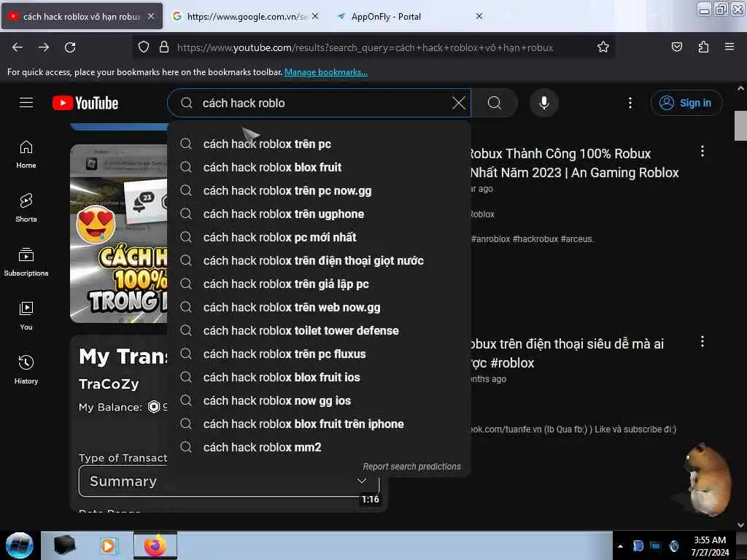Reload the current page
This screenshot has width=747, height=560.
pyautogui.click(x=70, y=47)
